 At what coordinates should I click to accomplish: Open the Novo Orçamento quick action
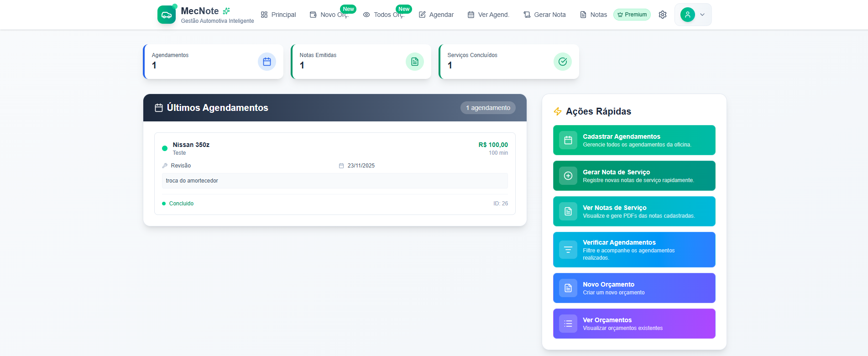point(634,288)
